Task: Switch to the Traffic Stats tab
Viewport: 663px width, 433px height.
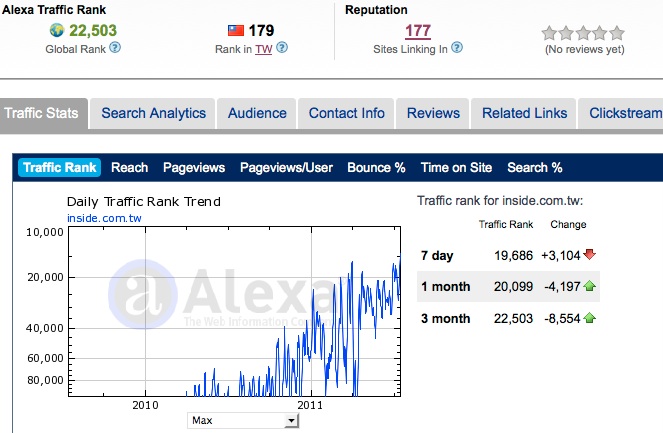Action: 44,113
